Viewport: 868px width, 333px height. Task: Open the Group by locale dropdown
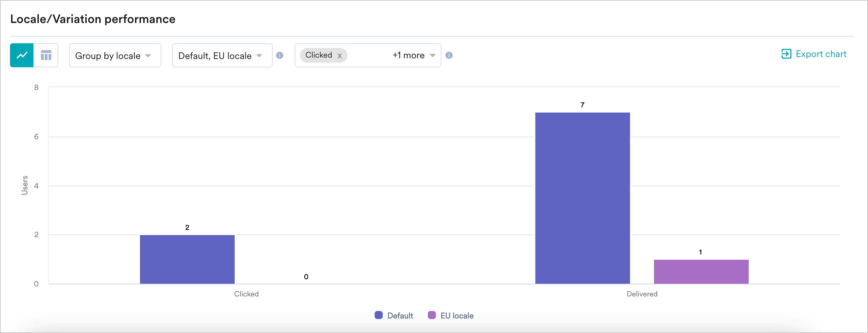[x=115, y=55]
